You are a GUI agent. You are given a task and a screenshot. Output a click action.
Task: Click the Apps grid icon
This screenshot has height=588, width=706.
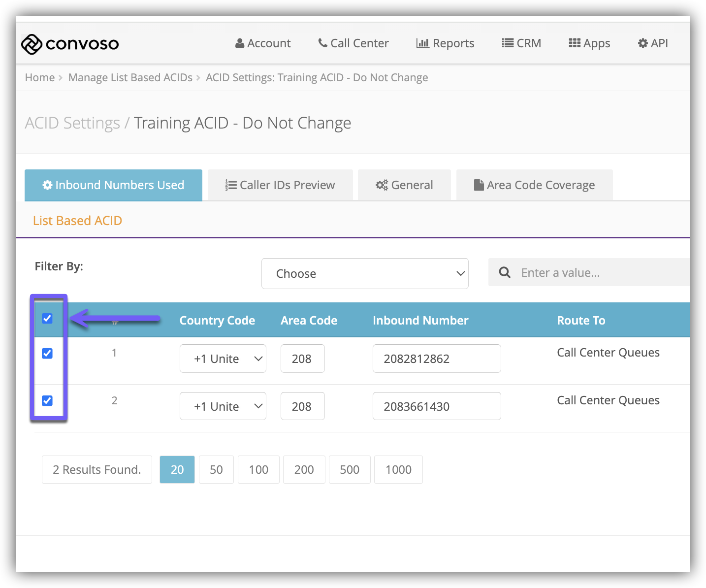(x=574, y=43)
